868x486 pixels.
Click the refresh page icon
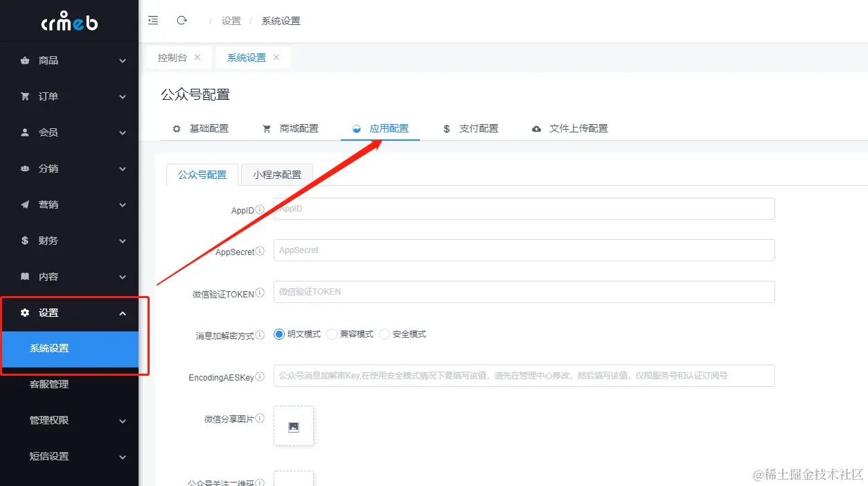click(x=182, y=21)
